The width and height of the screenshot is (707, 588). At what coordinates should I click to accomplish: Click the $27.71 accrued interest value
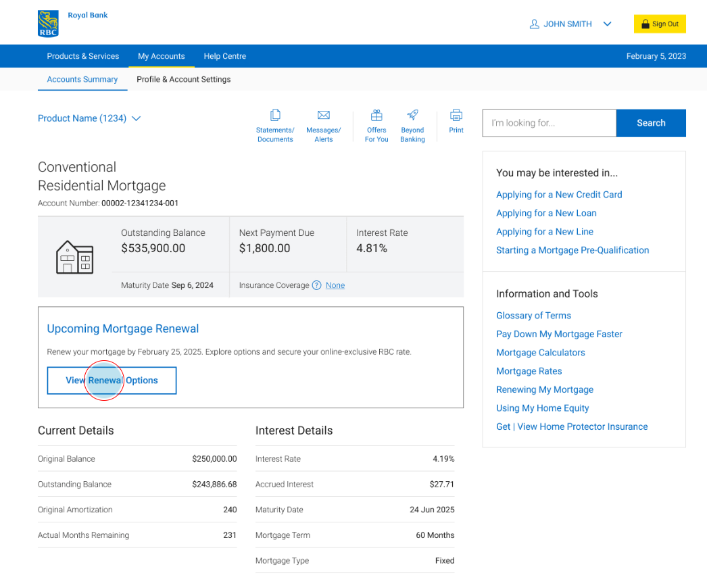[441, 484]
